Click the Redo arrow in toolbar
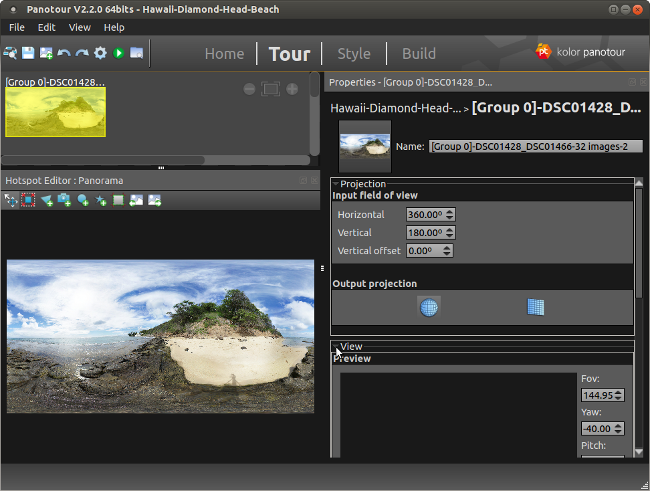The image size is (650, 491). tap(82, 53)
